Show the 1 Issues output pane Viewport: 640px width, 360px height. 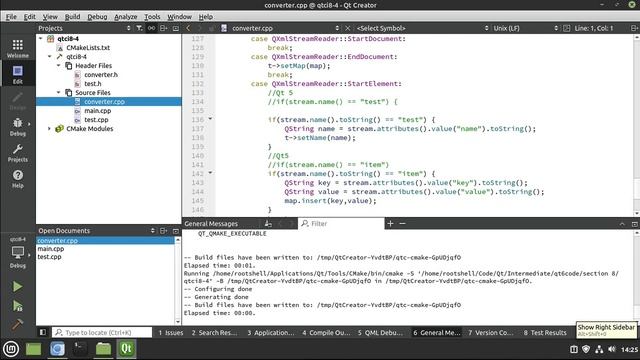click(x=171, y=333)
